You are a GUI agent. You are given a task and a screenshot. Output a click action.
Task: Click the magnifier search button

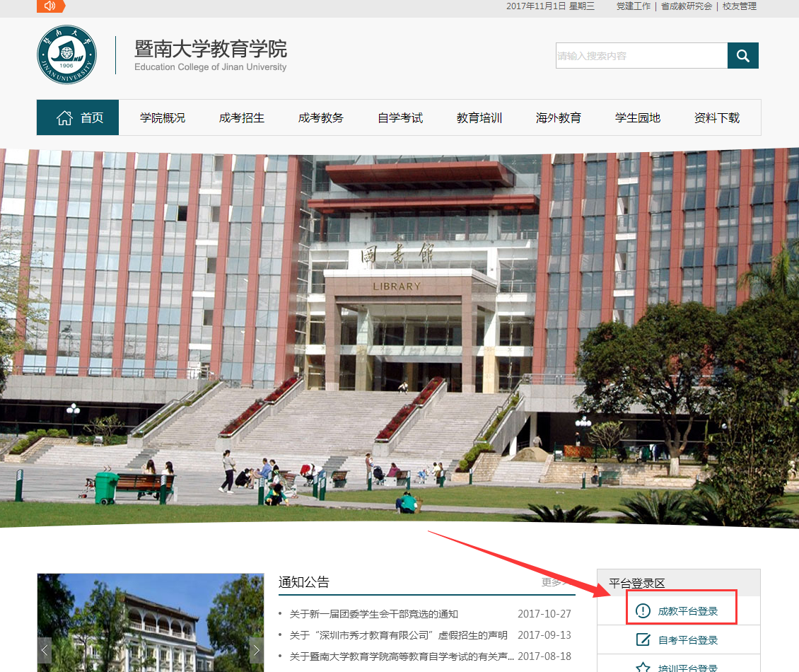[x=743, y=56]
